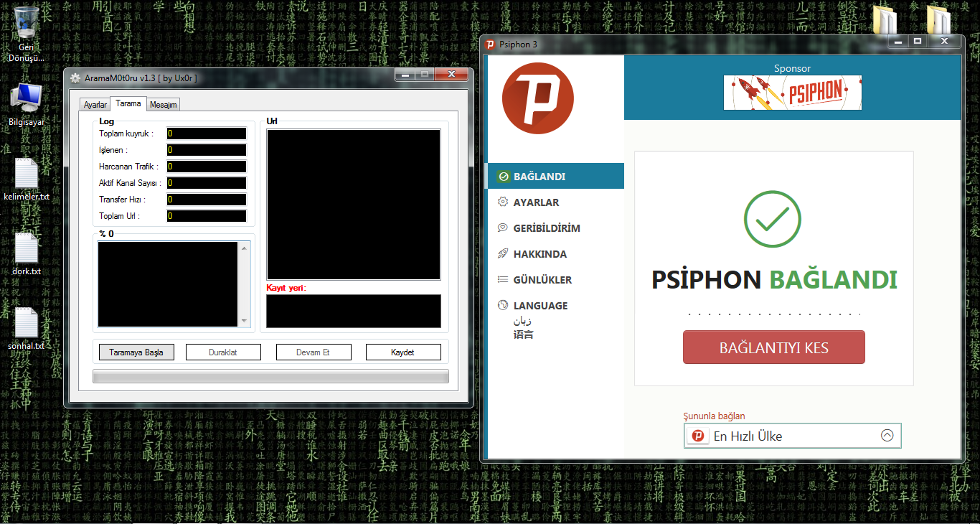Switch to the Mesajım tab

point(163,105)
